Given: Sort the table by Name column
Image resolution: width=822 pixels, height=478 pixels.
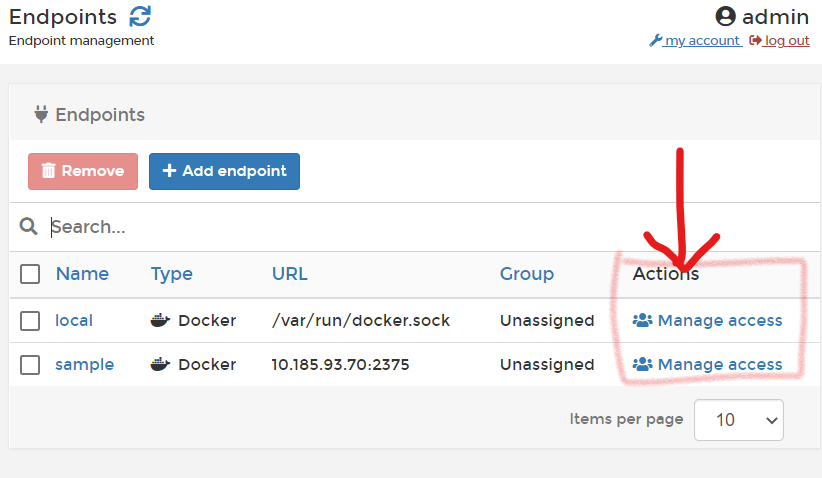Looking at the screenshot, I should [82, 274].
